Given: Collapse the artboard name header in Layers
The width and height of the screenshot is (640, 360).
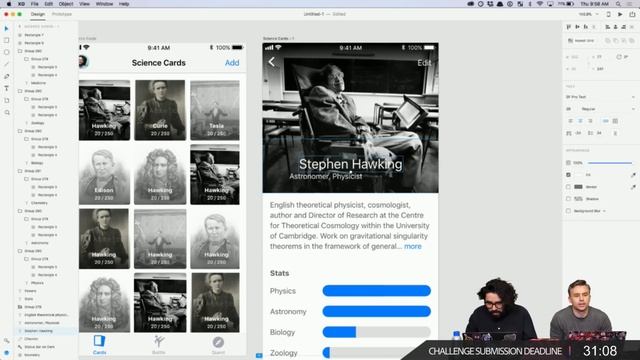Looking at the screenshot, I should coord(20,27).
